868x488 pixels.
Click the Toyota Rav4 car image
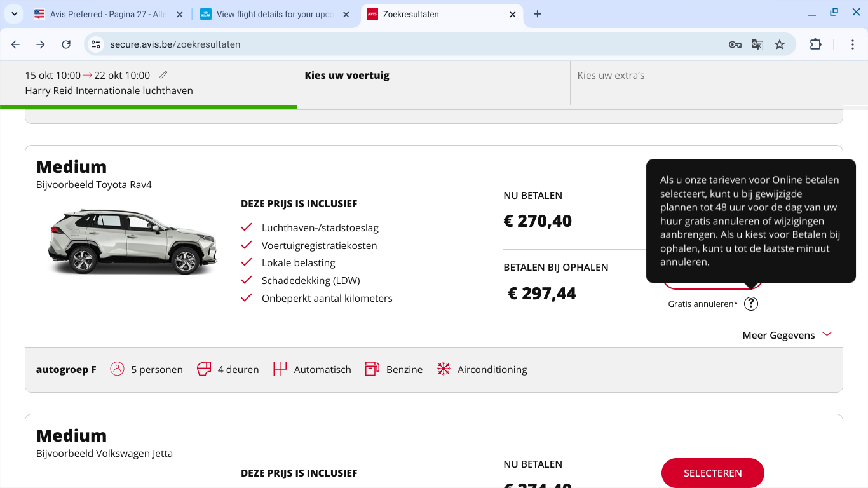click(133, 241)
